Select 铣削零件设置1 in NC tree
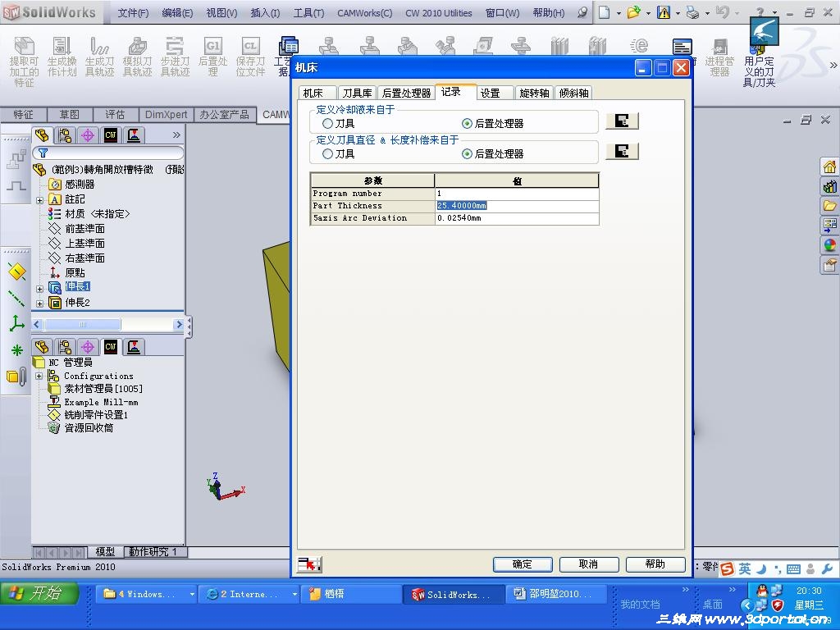 [96, 415]
